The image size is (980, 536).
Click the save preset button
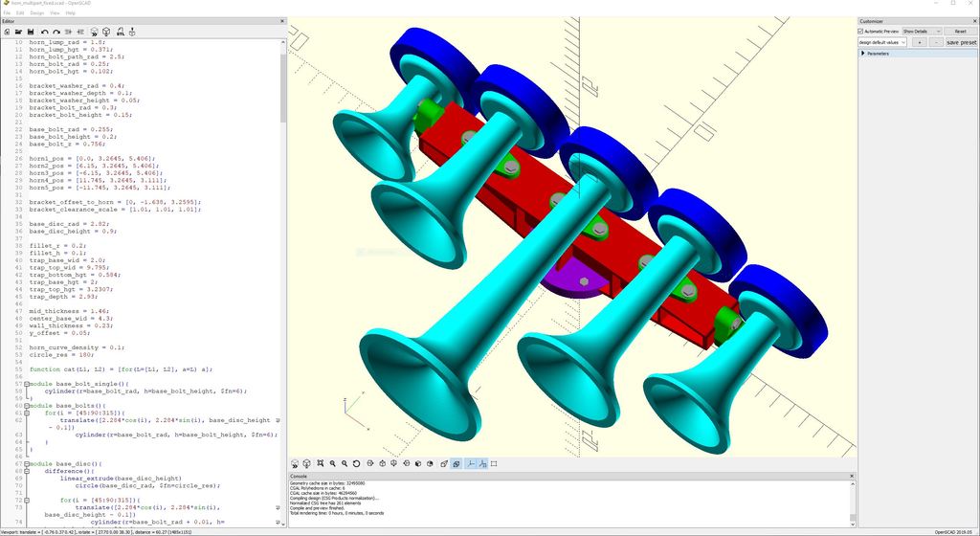coord(961,42)
